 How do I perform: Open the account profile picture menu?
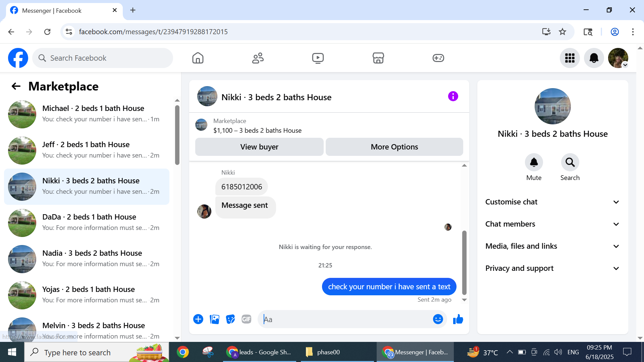point(618,58)
